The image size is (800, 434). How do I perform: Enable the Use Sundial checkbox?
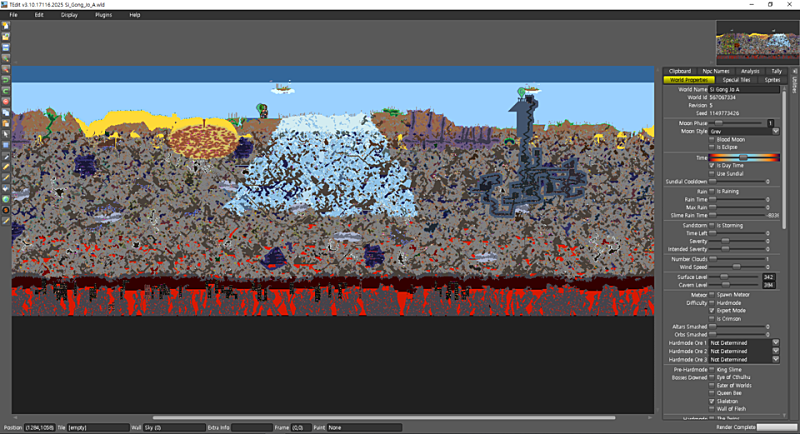click(x=712, y=173)
